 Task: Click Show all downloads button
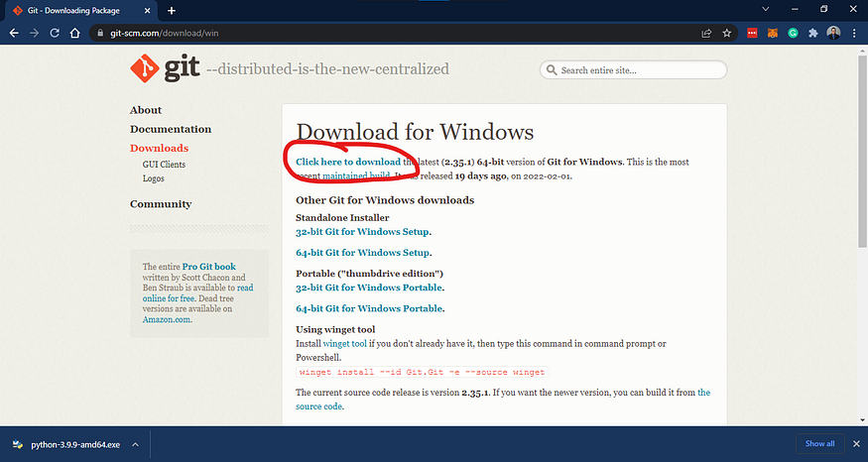[819, 444]
